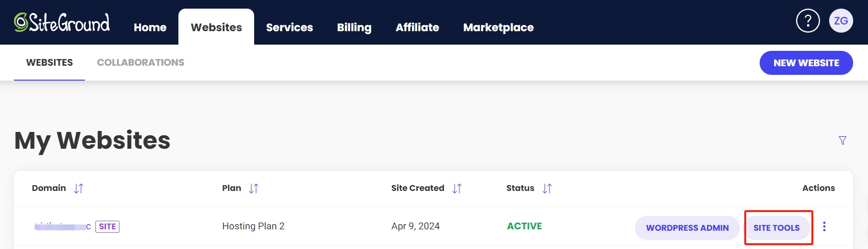Sort websites by Domain column arrows
Screen dimensions: 868x249
click(x=79, y=189)
